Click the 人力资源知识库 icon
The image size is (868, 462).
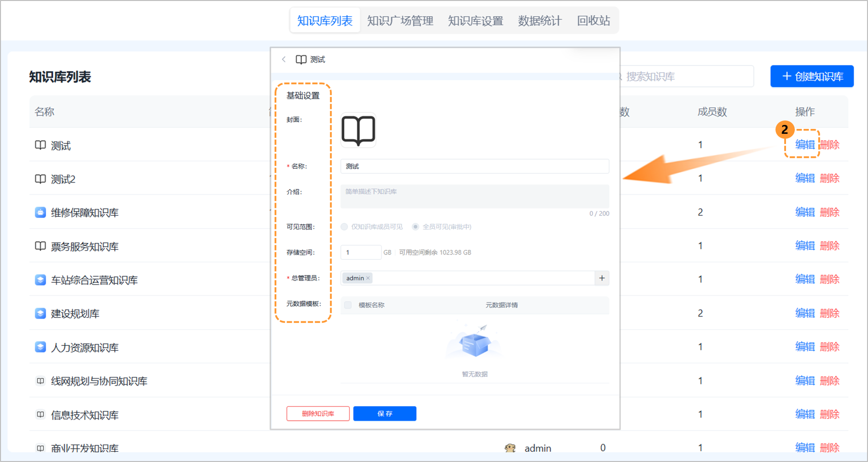coord(40,347)
